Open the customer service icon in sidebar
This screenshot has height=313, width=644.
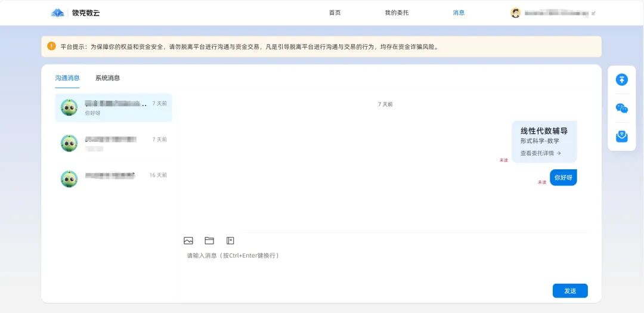click(x=622, y=137)
